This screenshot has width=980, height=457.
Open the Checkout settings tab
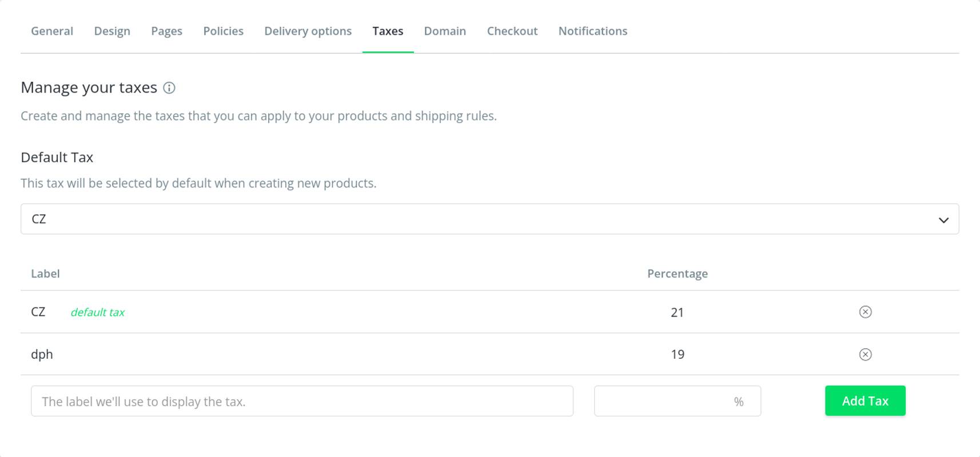512,31
